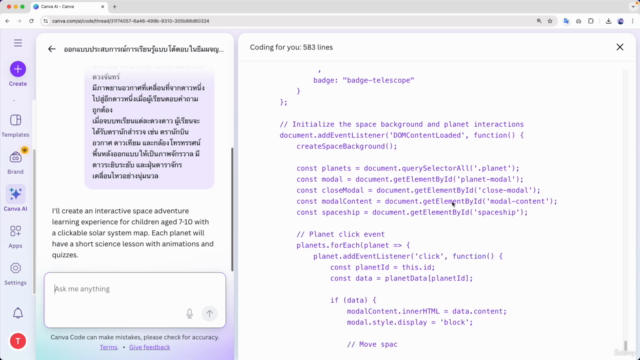
Task: Expand the tab search dropdown arrow
Action: [633, 7]
